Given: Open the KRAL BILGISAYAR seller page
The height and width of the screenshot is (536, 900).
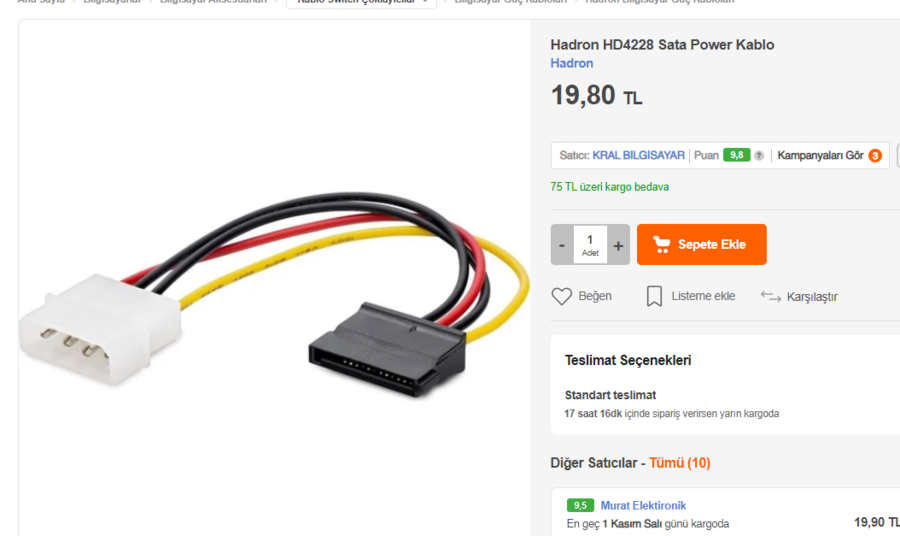Looking at the screenshot, I should pos(638,156).
